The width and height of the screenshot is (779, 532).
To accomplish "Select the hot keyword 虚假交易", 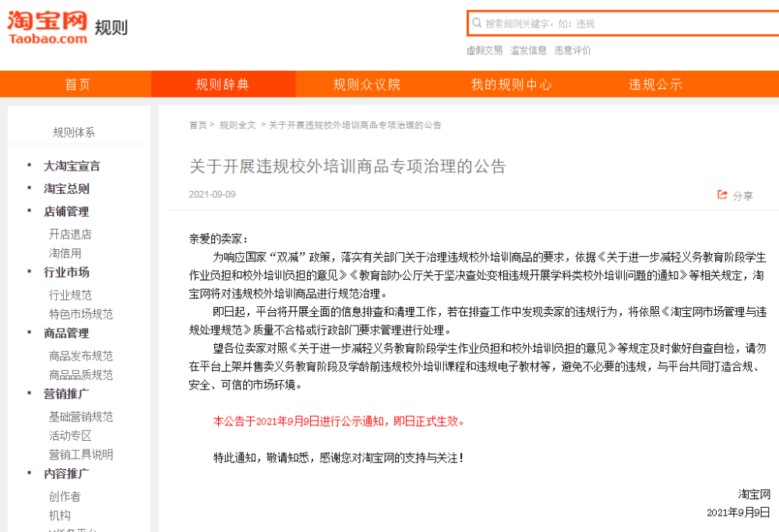I will point(485,49).
